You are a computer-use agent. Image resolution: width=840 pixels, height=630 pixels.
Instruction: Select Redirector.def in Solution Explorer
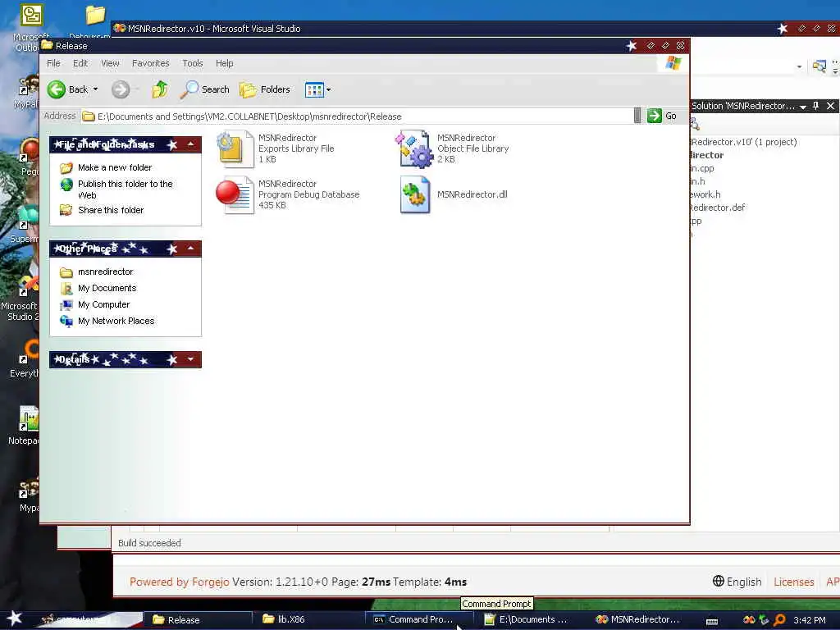click(717, 208)
